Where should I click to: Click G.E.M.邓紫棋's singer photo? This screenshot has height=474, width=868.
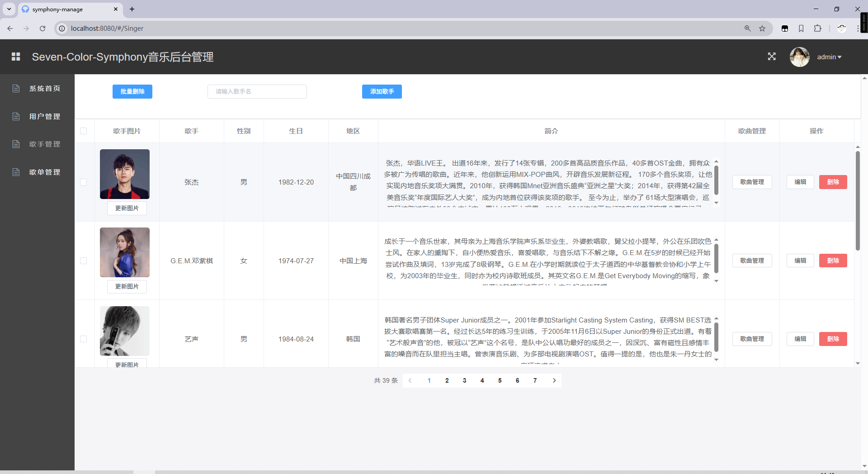(125, 252)
